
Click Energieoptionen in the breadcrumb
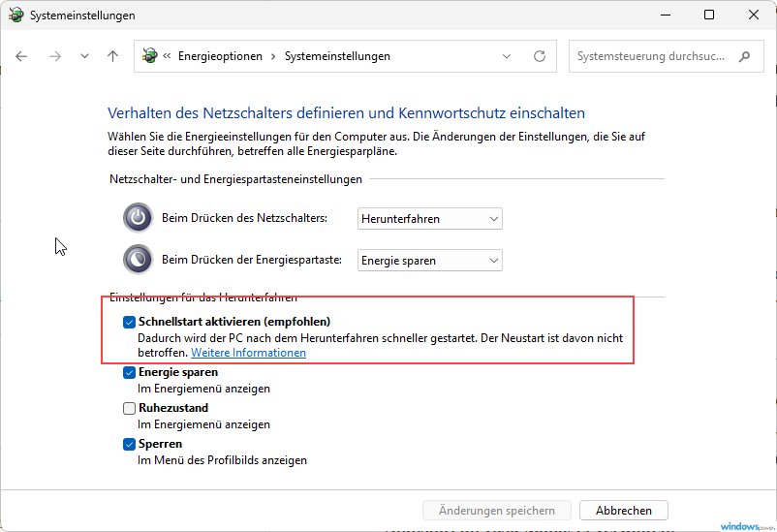(220, 56)
